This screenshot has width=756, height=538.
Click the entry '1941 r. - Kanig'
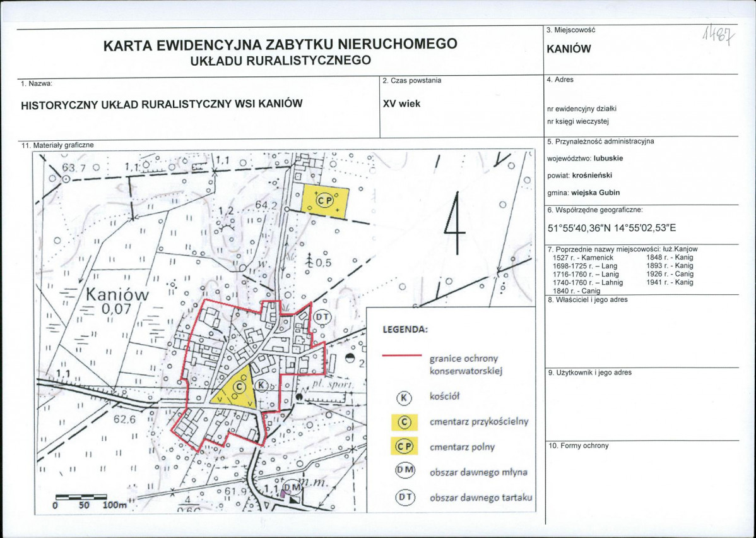coord(670,282)
